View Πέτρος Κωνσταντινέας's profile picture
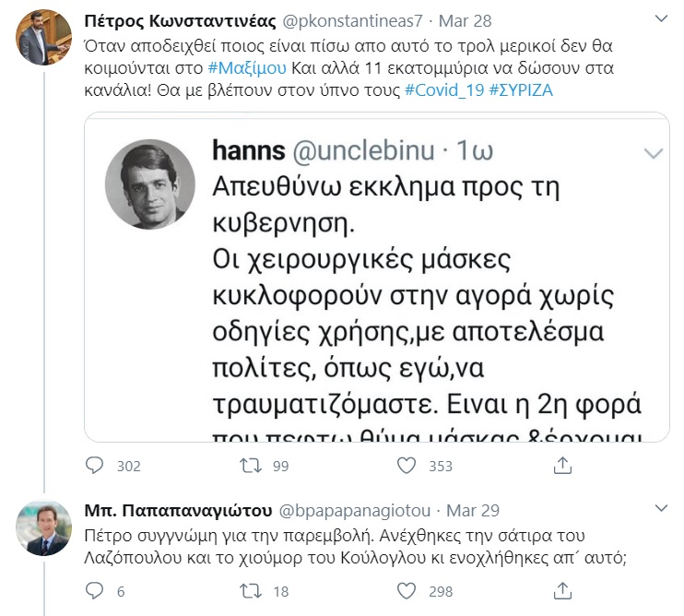The width and height of the screenshot is (684, 616). tap(45, 37)
